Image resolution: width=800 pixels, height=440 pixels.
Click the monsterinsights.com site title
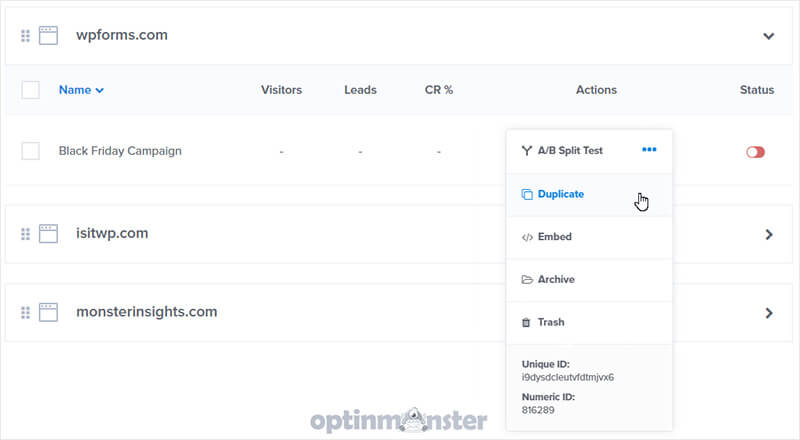[x=147, y=312]
